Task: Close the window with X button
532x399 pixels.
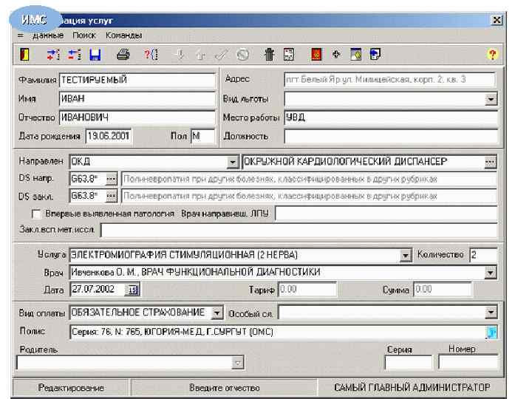Action: click(x=497, y=21)
